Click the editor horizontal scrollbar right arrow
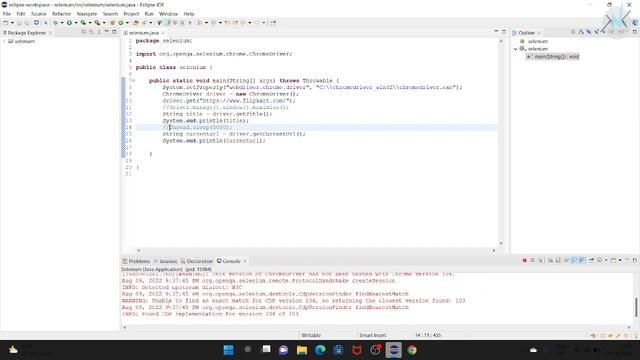Screen dimensions: 640x360 click(493, 250)
